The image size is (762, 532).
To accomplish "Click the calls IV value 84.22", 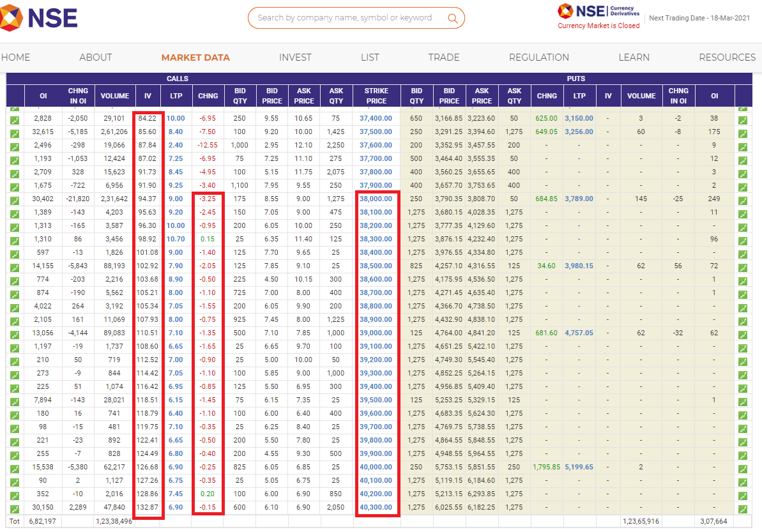I will [x=148, y=119].
